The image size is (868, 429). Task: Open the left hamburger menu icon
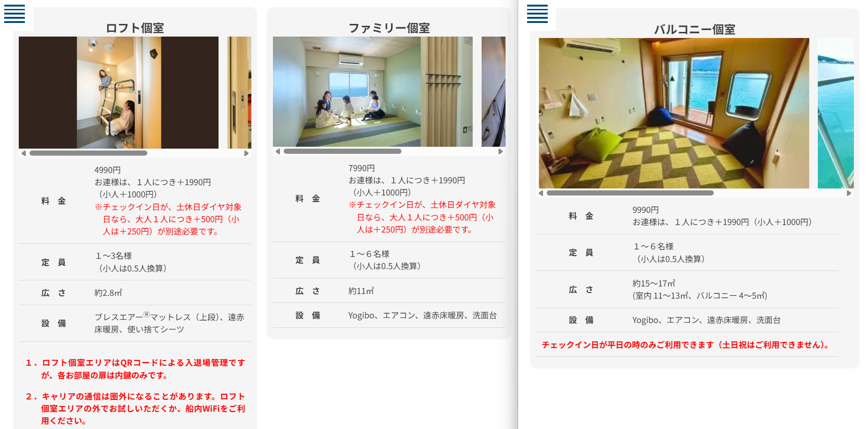pos(15,14)
